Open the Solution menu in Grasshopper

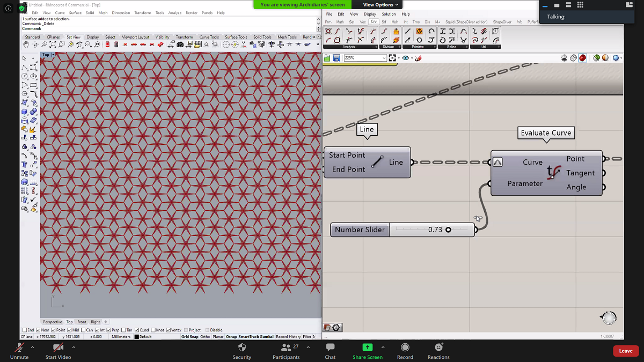click(x=389, y=14)
